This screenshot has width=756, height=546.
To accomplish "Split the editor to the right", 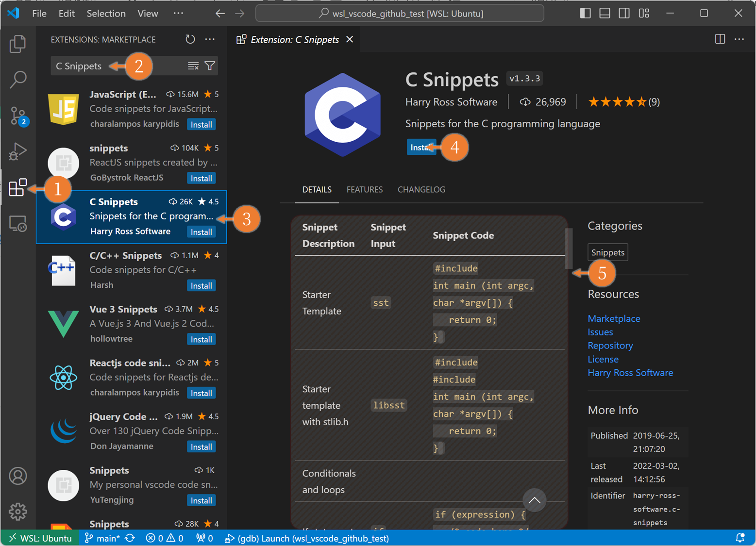I will click(x=720, y=39).
